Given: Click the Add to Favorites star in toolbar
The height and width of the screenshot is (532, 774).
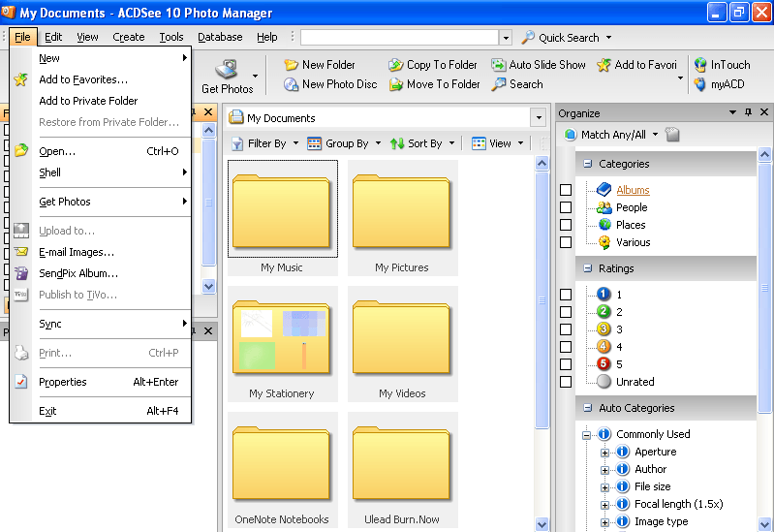Looking at the screenshot, I should coord(604,65).
